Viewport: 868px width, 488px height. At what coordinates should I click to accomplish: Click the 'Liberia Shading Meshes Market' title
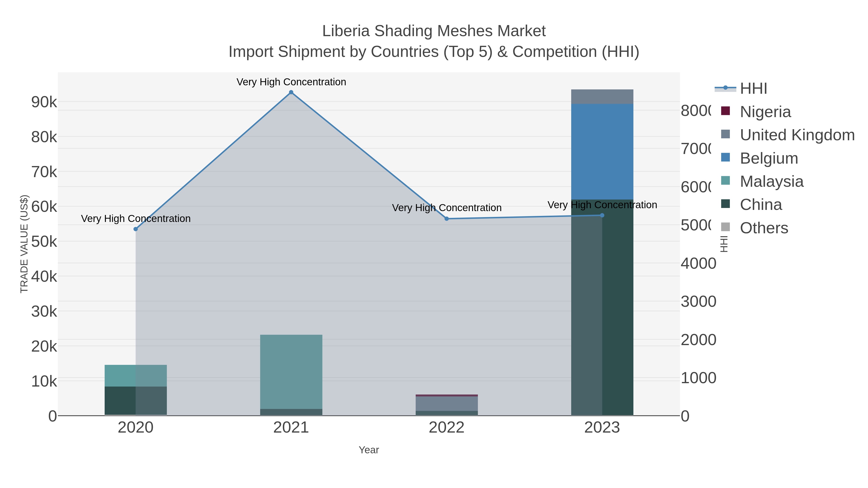coord(434,31)
